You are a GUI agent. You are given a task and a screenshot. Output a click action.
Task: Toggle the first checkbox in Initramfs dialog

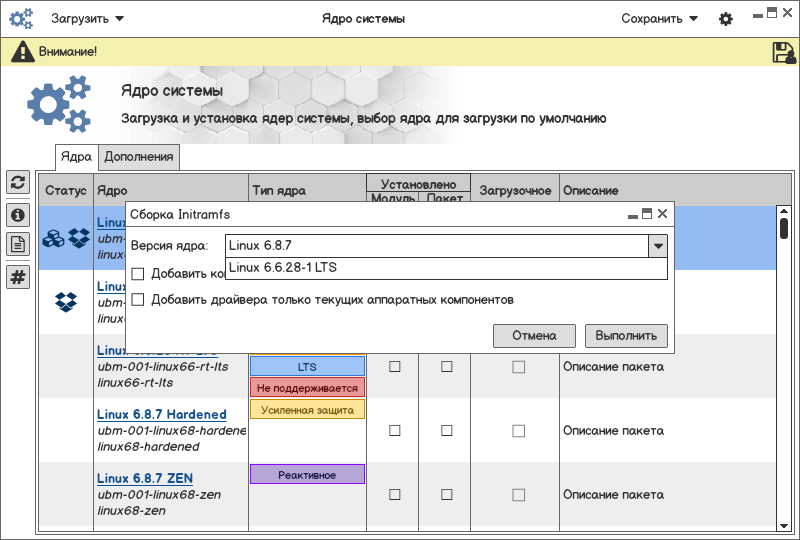coord(138,273)
